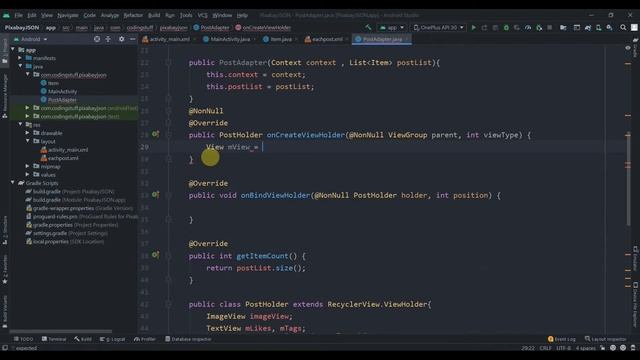
Task: Open the Database Inspector tool window
Action: point(189,339)
